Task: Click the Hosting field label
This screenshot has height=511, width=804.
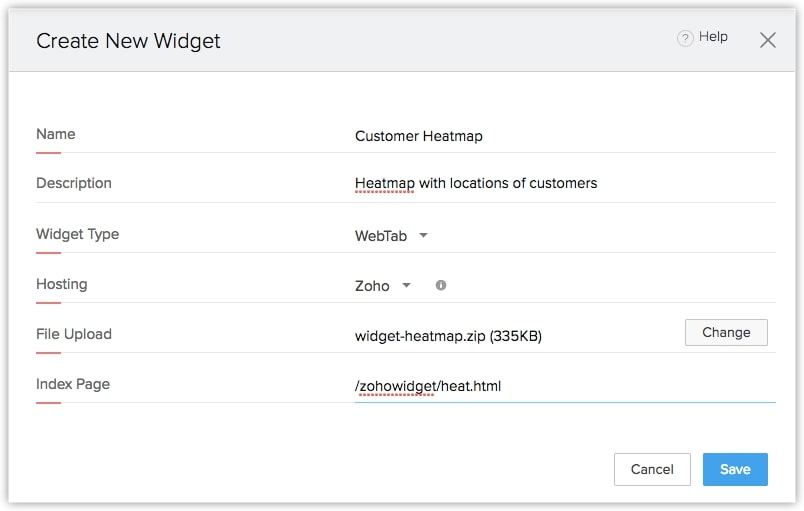Action: point(61,284)
